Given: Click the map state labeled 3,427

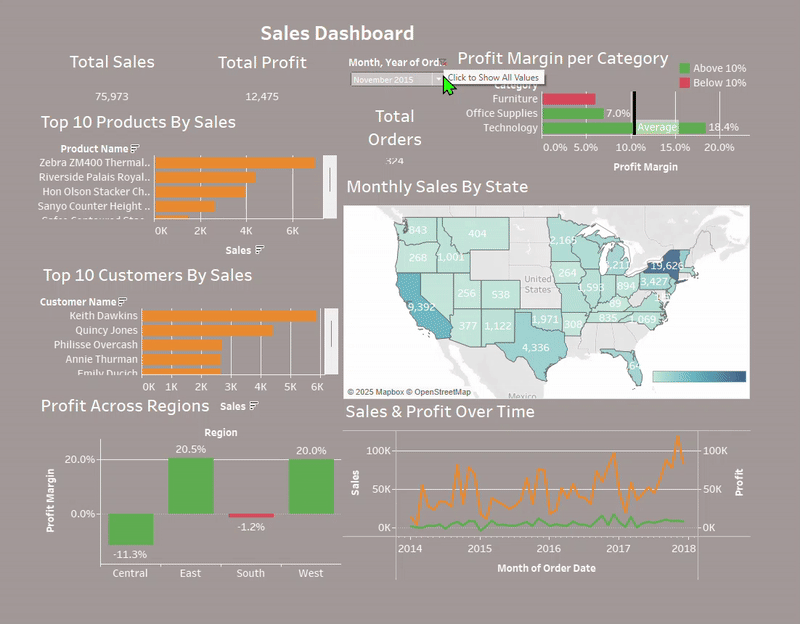Looking at the screenshot, I should [654, 282].
